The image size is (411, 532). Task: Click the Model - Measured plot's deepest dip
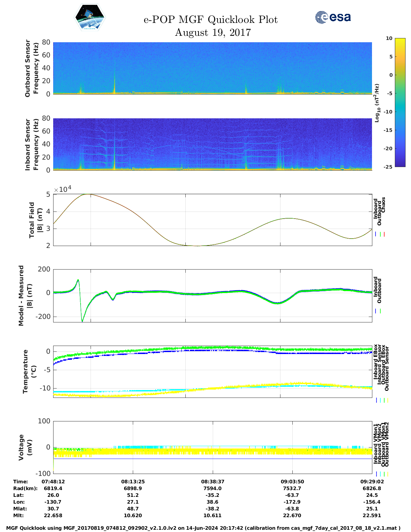coord(82,321)
